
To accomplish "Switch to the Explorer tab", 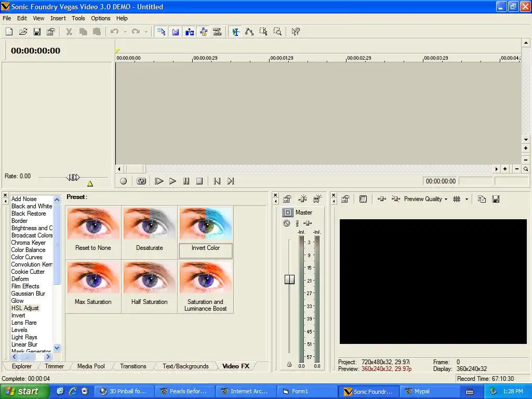I will pyautogui.click(x=22, y=366).
